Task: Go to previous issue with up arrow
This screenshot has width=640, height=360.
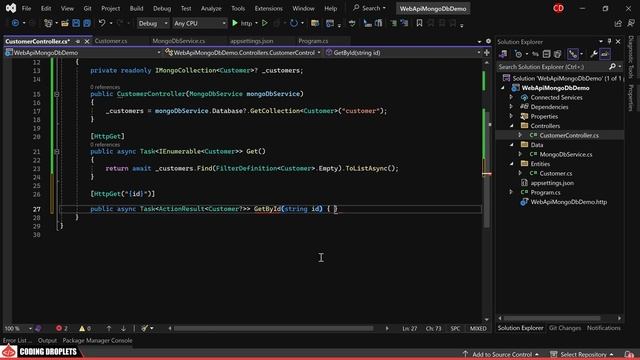Action: 109,328
